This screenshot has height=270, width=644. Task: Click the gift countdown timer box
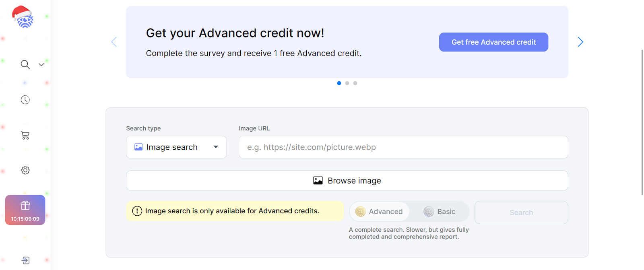tap(25, 210)
